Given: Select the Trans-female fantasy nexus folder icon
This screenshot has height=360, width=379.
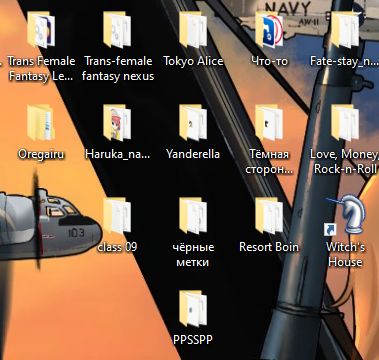Looking at the screenshot, I should (117, 29).
